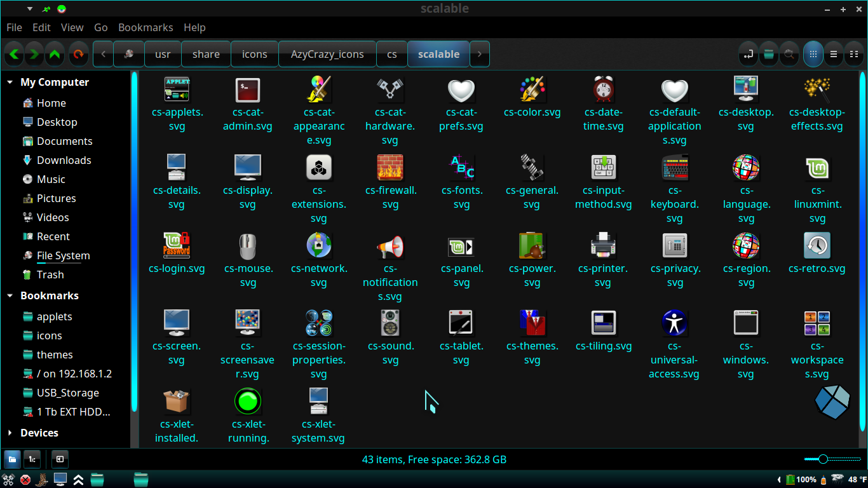Jump to 'share' in the path bar

point(206,54)
